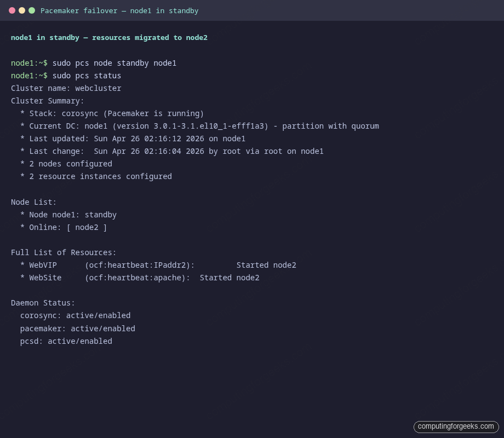Click the pink close circle icon

12,9
